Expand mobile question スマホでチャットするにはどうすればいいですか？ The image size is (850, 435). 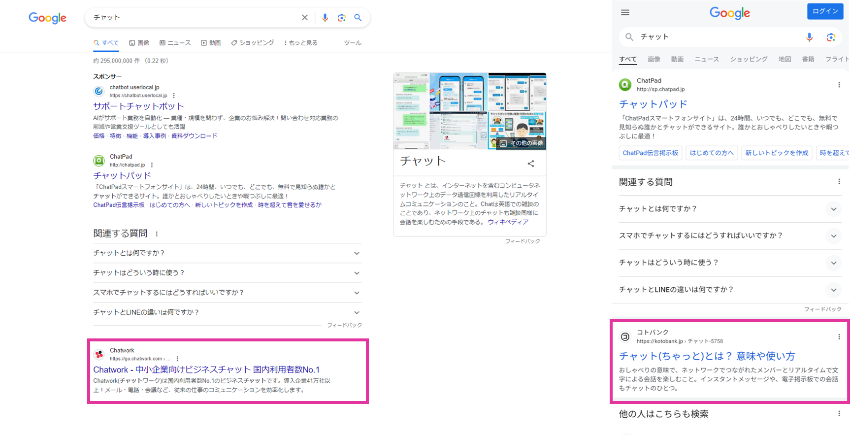pyautogui.click(x=730, y=236)
